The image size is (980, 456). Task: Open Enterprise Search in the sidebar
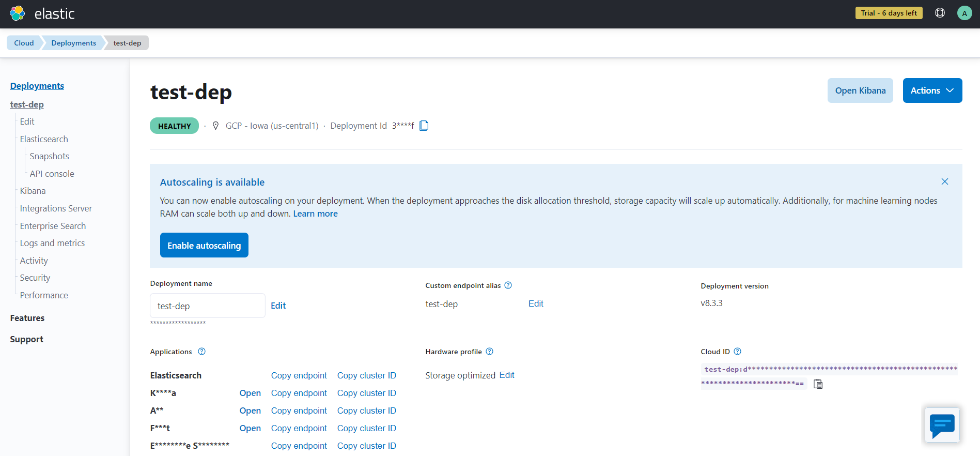(x=53, y=226)
